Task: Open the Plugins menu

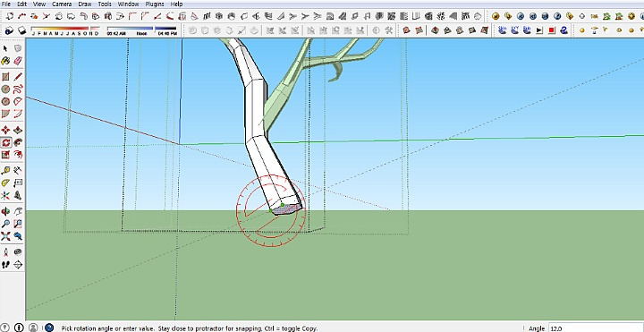Action: point(155,4)
